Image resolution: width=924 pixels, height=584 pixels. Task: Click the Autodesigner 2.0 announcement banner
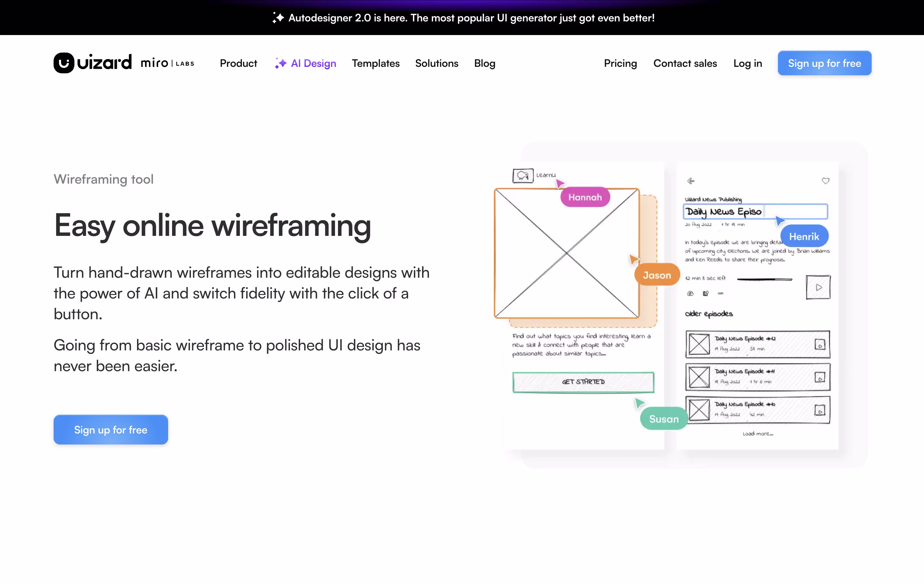click(x=471, y=18)
